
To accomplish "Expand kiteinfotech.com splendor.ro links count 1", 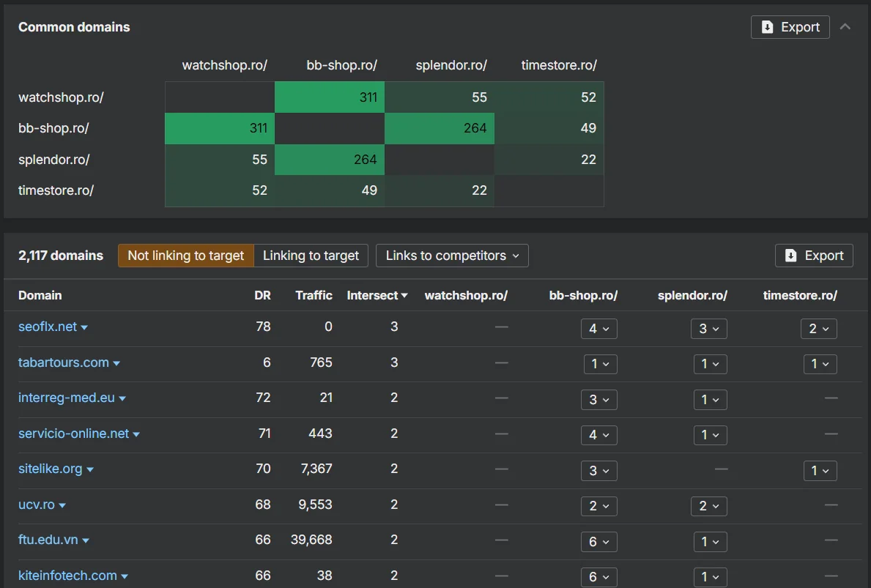I will click(x=711, y=577).
